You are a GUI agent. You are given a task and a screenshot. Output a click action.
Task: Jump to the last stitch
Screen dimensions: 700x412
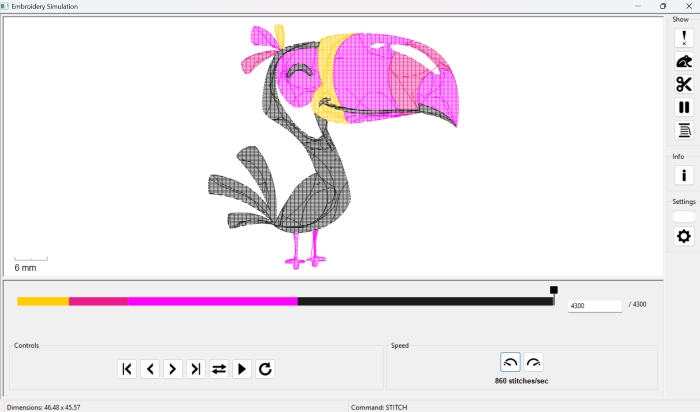click(x=196, y=369)
